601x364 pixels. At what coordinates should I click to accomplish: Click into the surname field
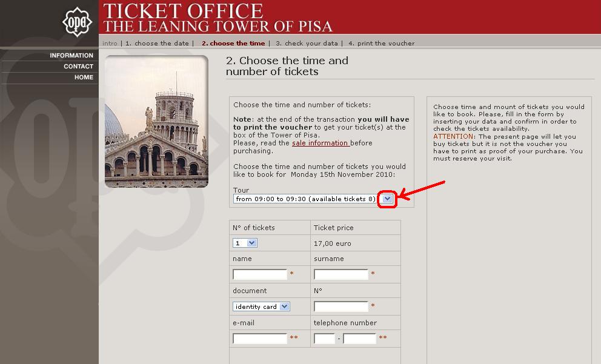tap(341, 274)
